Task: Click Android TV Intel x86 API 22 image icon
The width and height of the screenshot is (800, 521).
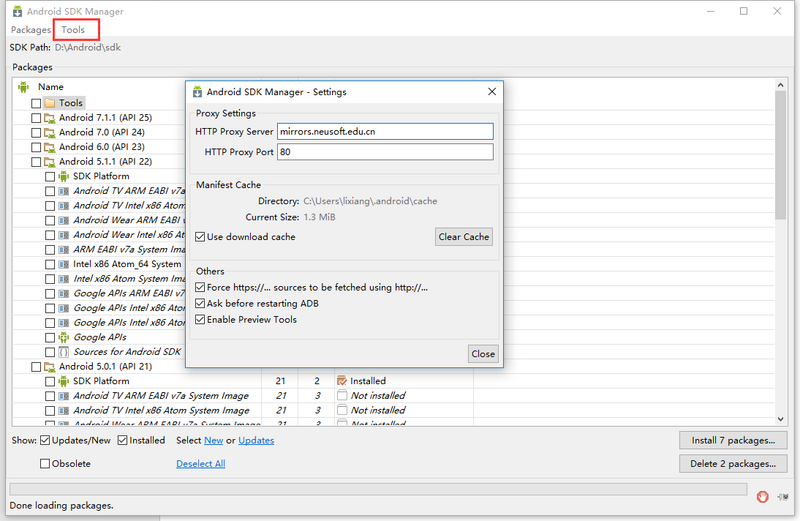Action: pyautogui.click(x=63, y=206)
